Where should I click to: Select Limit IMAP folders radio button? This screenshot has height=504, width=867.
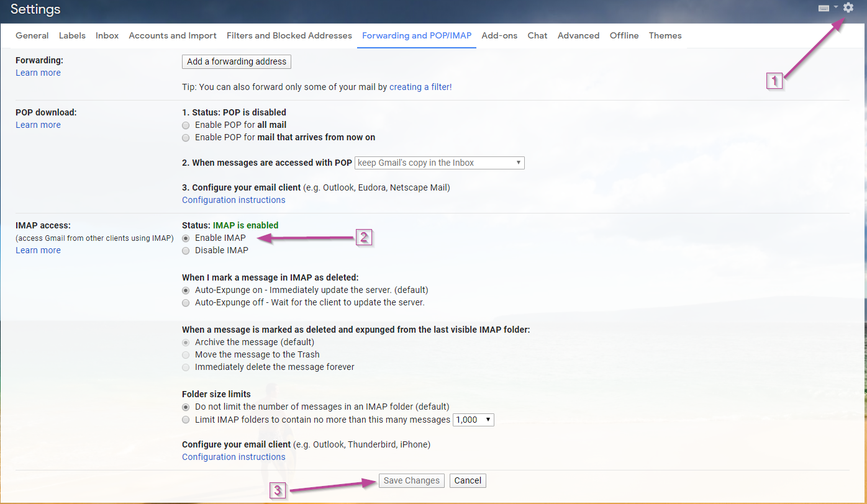(x=186, y=420)
